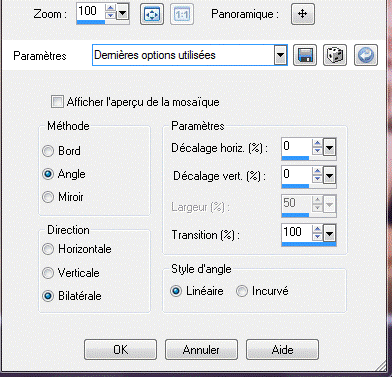Confirm settings with the OK button

(120, 350)
